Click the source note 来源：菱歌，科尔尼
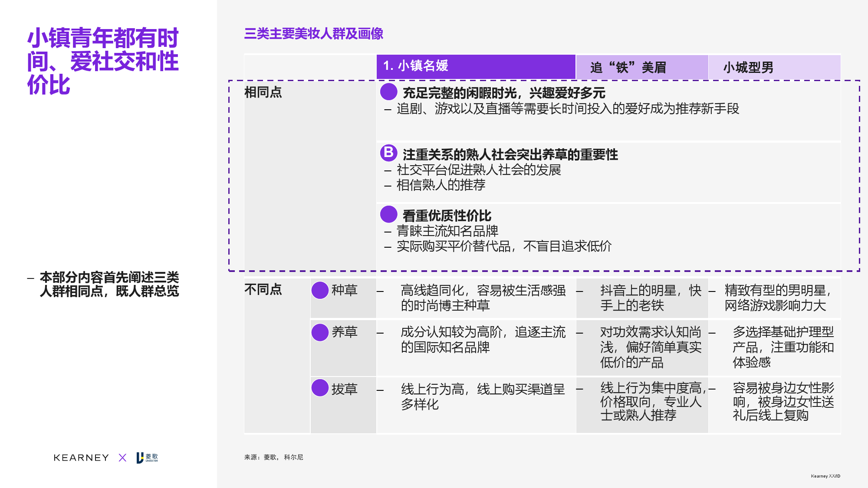 (x=273, y=457)
